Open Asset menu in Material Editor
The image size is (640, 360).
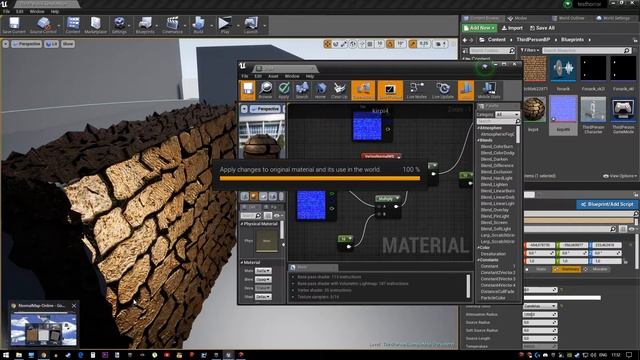[273, 76]
